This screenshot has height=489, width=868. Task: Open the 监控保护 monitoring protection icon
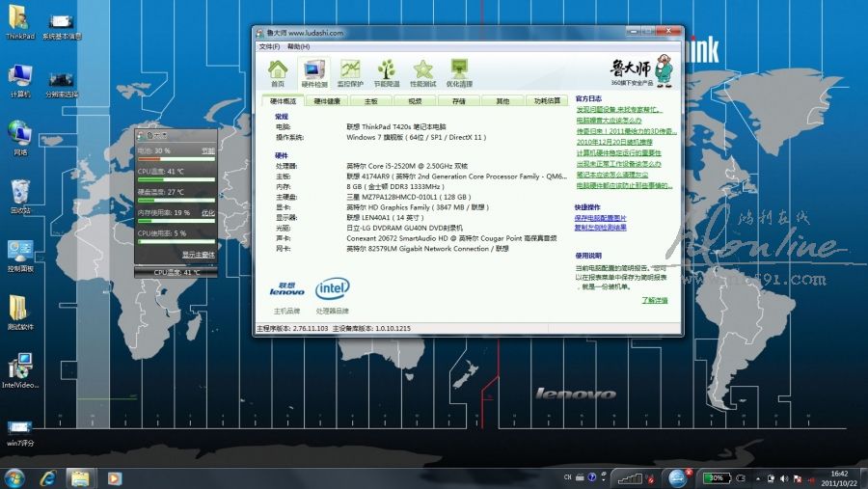(x=350, y=72)
